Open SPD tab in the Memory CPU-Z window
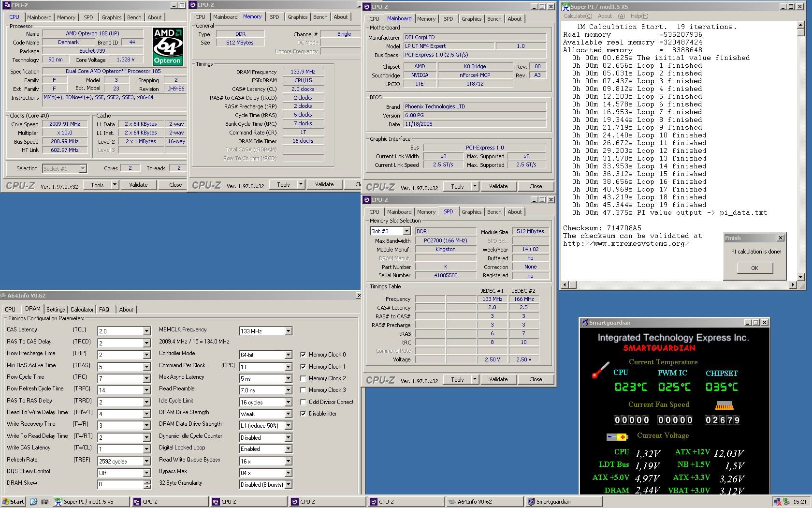 274,17
